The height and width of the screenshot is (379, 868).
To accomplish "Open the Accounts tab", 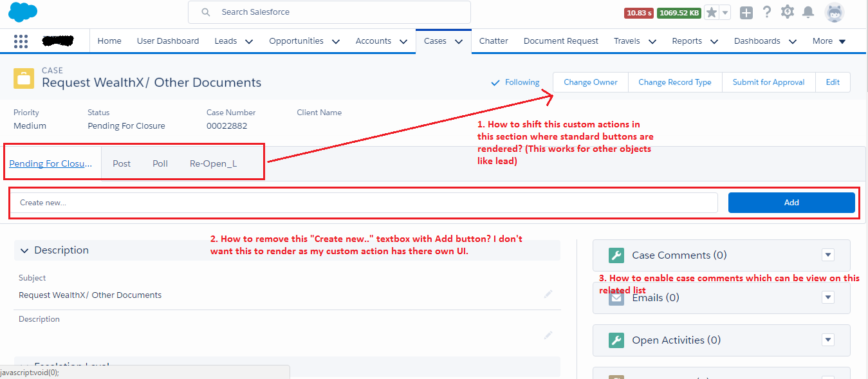I will point(373,41).
